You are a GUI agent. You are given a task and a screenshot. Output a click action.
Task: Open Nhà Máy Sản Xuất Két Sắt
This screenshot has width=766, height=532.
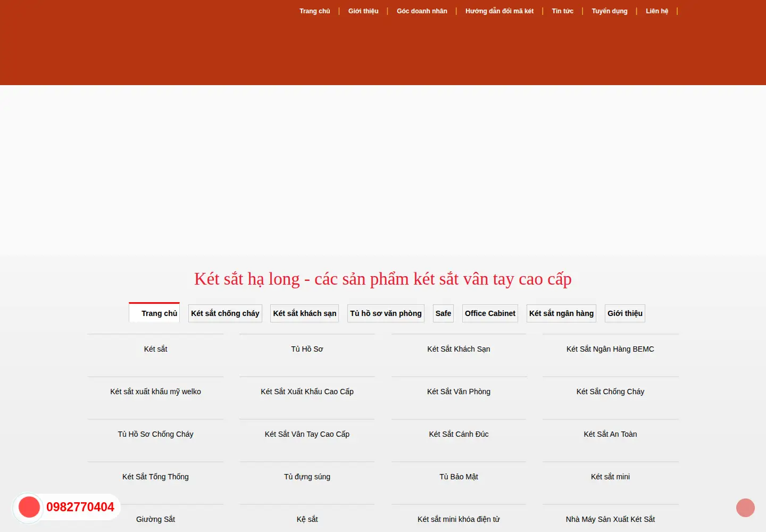click(x=610, y=519)
